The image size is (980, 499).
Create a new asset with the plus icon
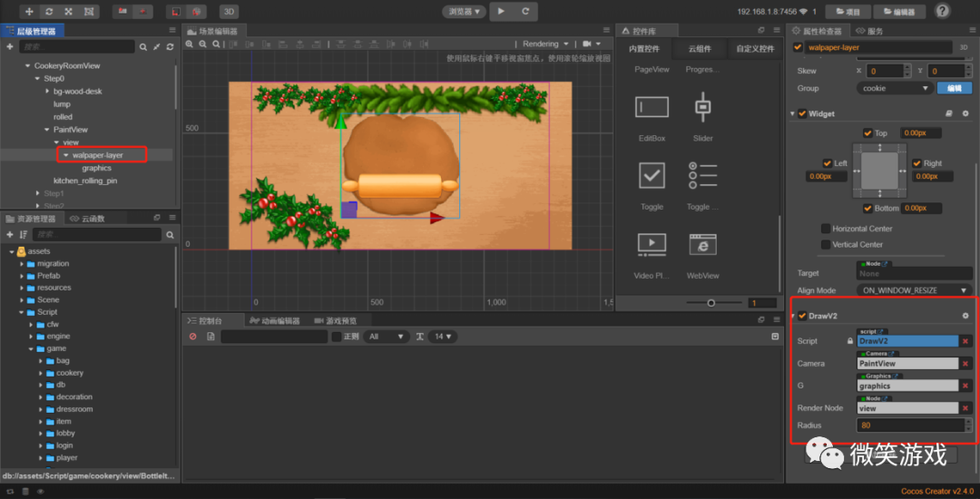pos(9,234)
